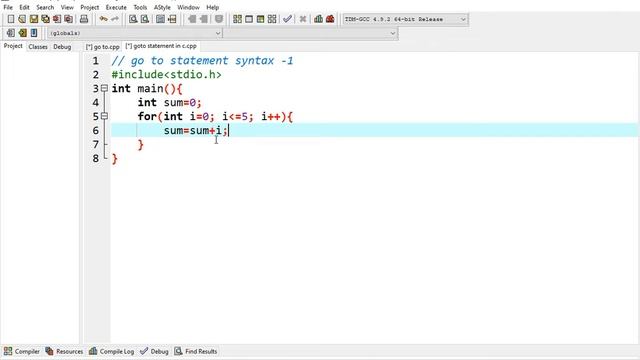Click the Run icon
This screenshot has height=360, width=640.
point(249,19)
